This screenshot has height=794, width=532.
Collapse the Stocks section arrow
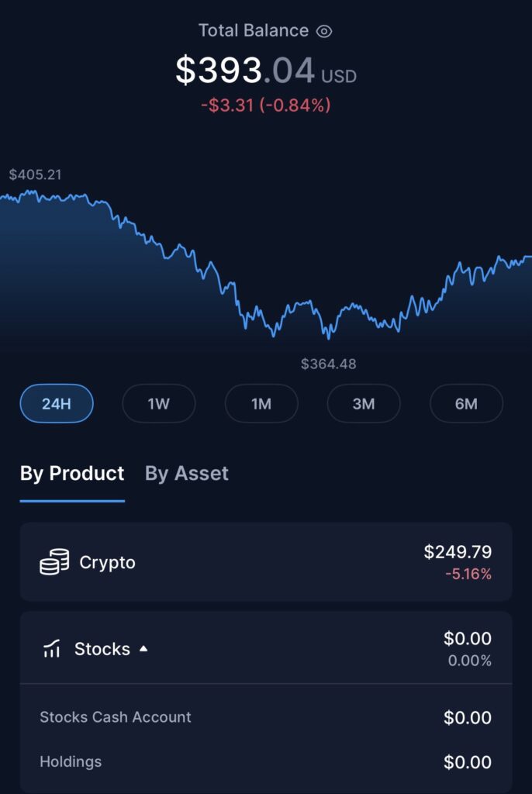click(x=143, y=649)
